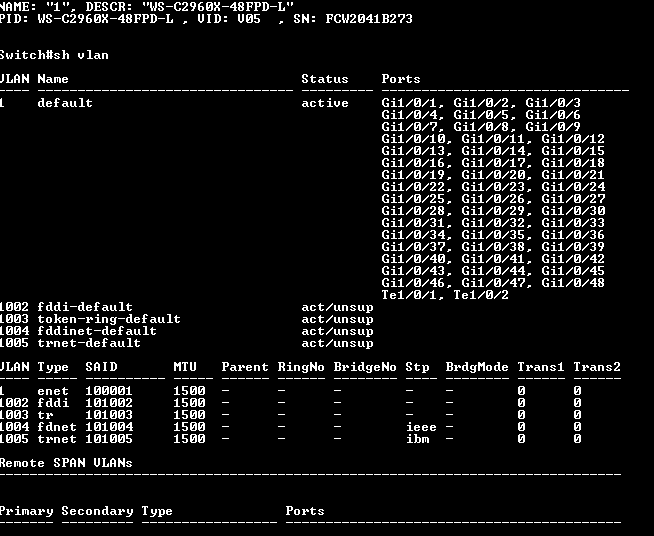Click the PID value WS-C2960X-48FPD-L
654x536 pixels.
click(105, 19)
